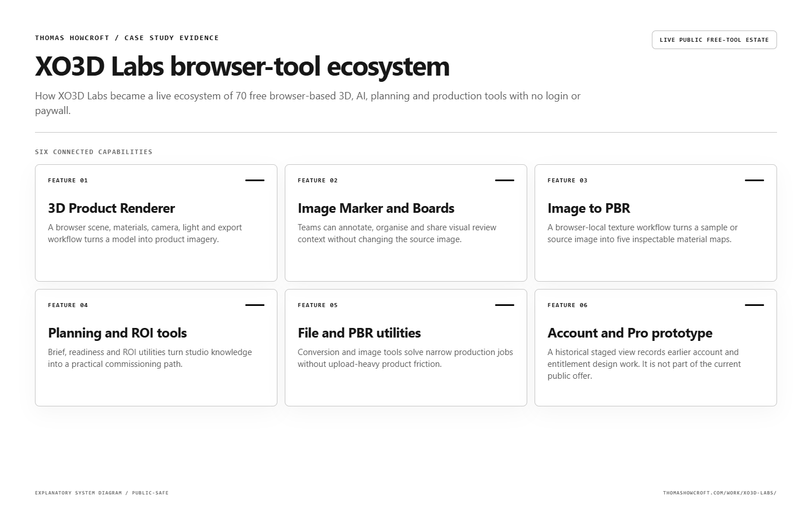The image size is (812, 508).
Task: Click the 'Explanatory System Diagram / Public-Safe' footer note
Action: pyautogui.click(x=101, y=493)
